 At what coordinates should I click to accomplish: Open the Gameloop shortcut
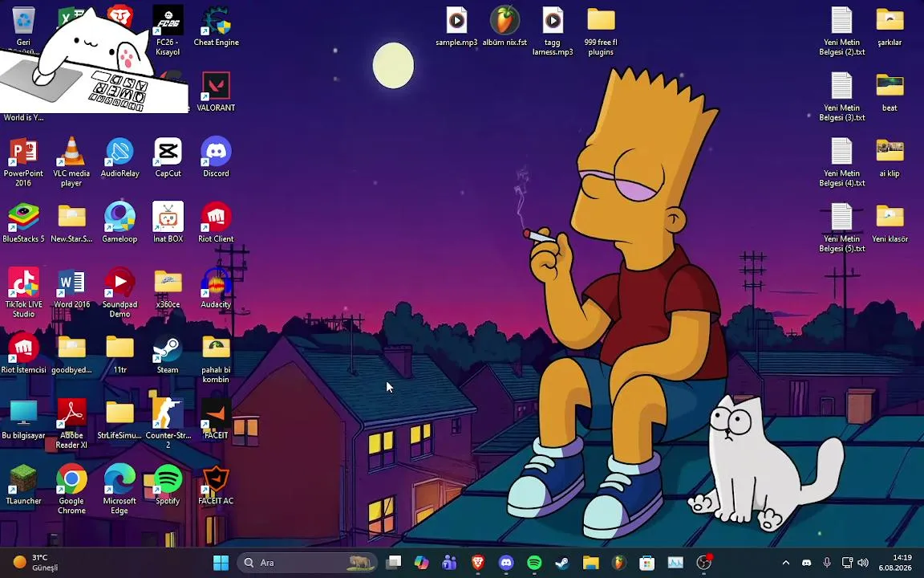coord(120,223)
